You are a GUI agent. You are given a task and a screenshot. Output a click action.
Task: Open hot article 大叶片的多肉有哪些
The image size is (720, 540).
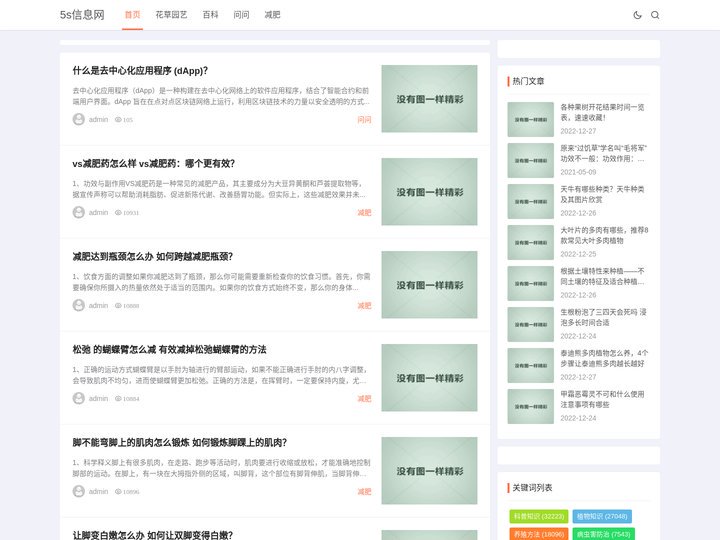click(x=604, y=235)
